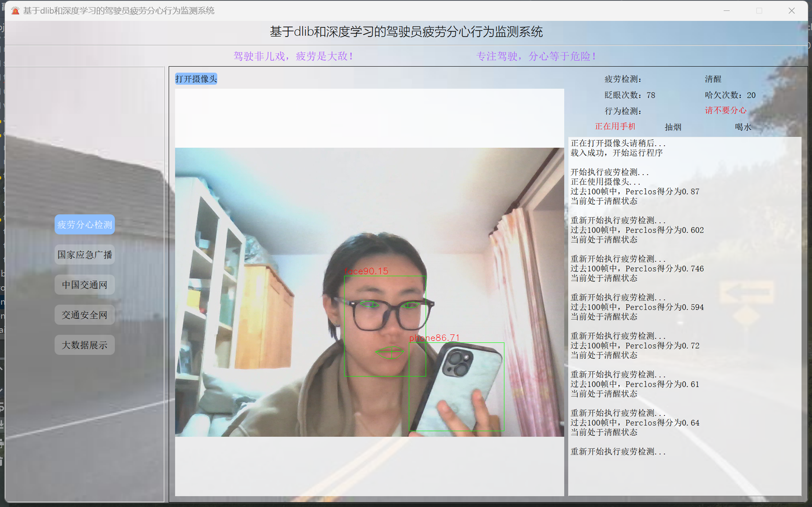The image size is (812, 507).
Task: Click log line Perclos得分为0.72
Action: click(x=635, y=346)
